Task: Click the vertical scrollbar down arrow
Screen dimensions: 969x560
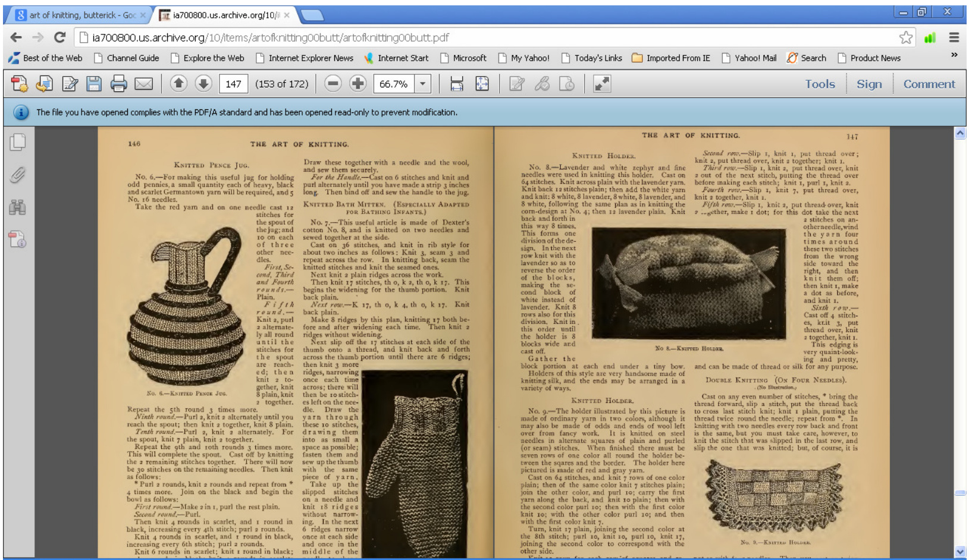Action: click(x=960, y=552)
